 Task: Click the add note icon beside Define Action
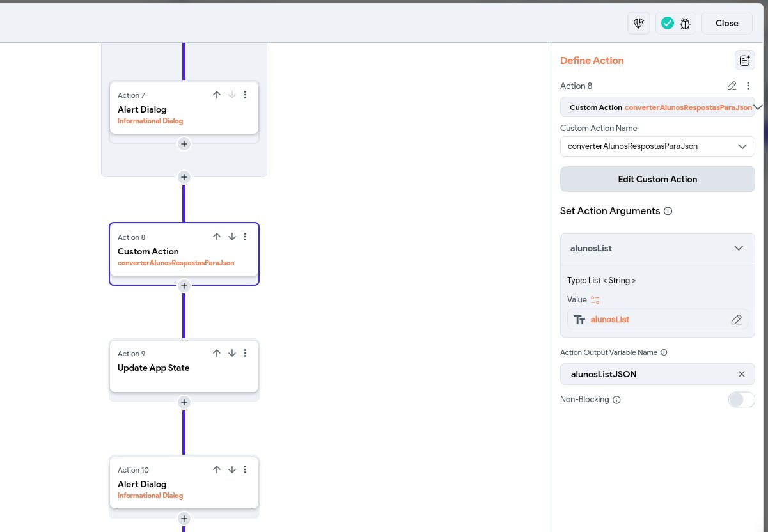tap(744, 61)
